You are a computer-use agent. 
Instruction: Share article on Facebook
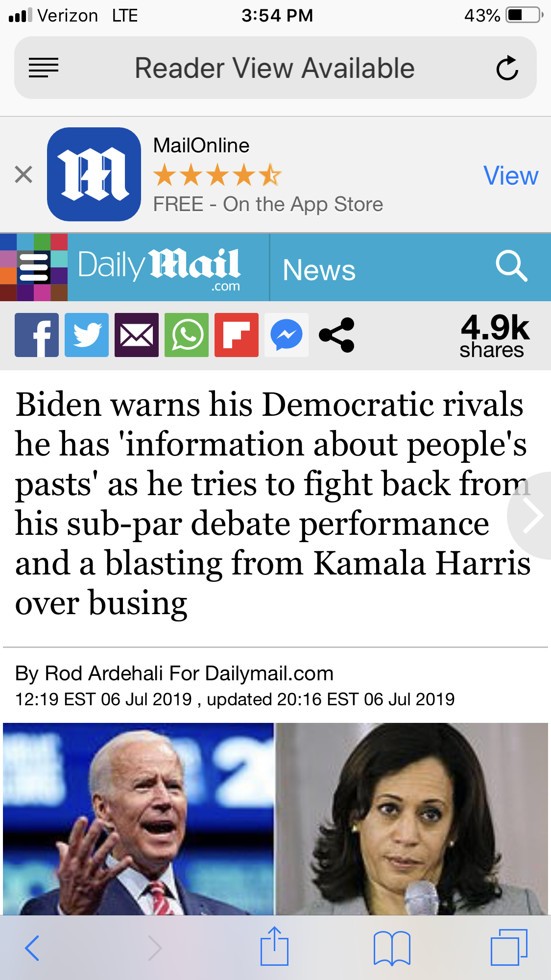tap(37, 335)
